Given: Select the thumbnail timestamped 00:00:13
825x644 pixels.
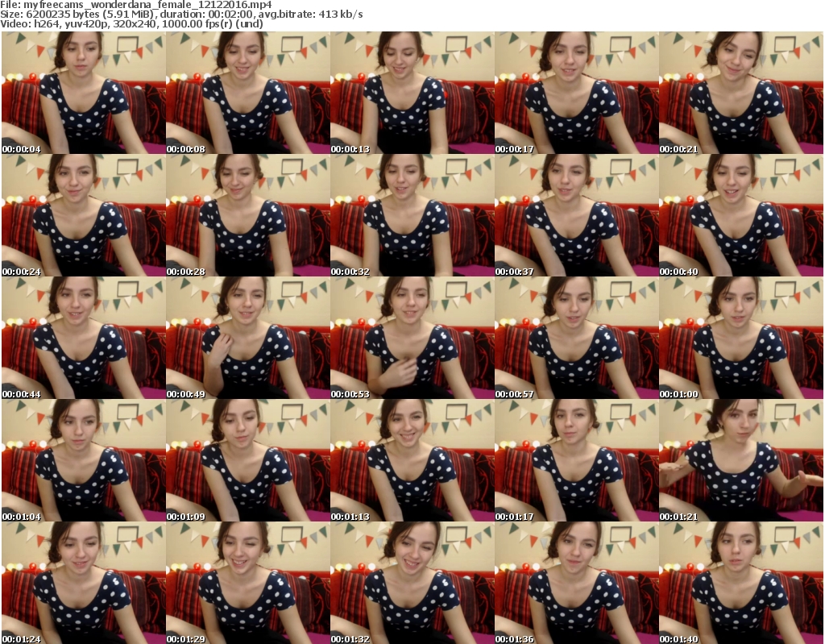Looking at the screenshot, I should [412, 93].
